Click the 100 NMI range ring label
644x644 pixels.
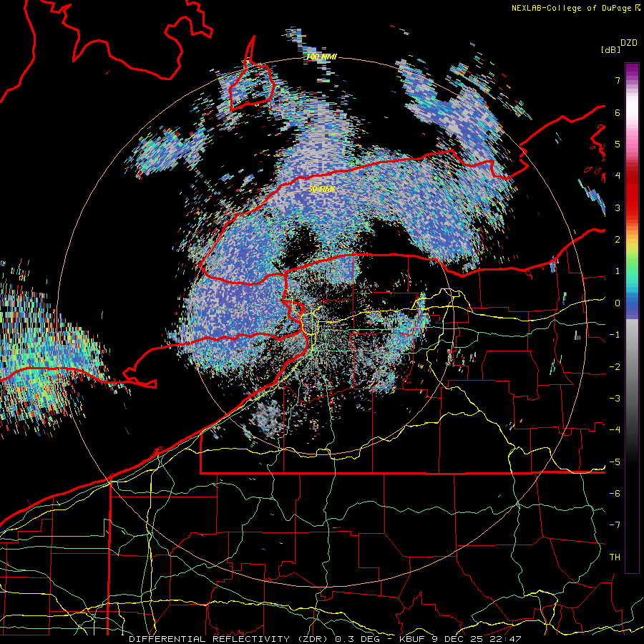pos(321,57)
